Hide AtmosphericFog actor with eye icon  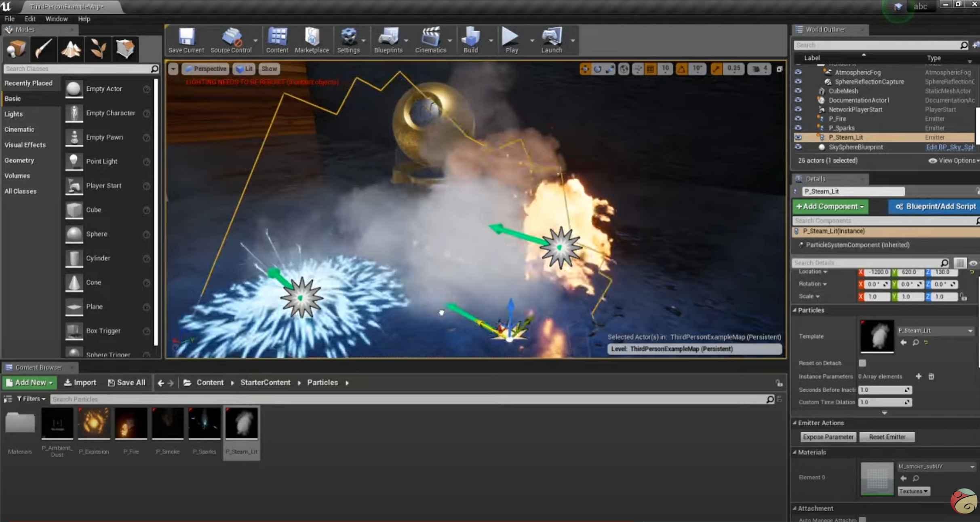click(x=798, y=72)
